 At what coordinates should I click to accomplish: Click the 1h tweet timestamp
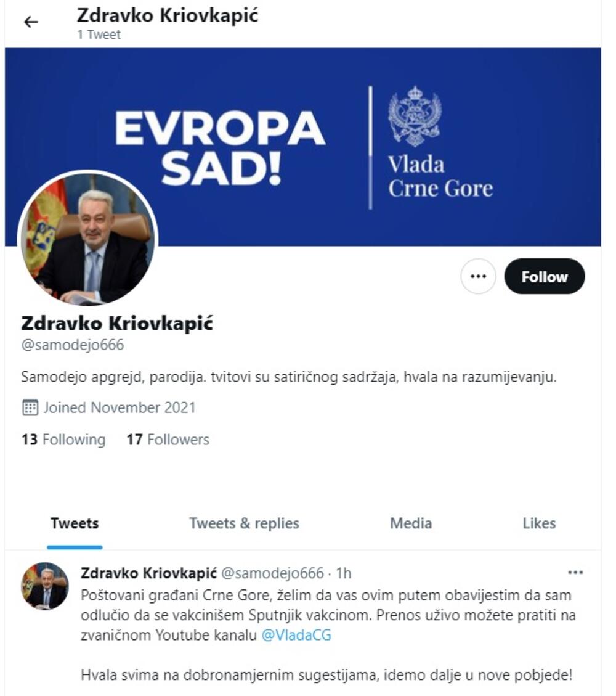pos(344,573)
